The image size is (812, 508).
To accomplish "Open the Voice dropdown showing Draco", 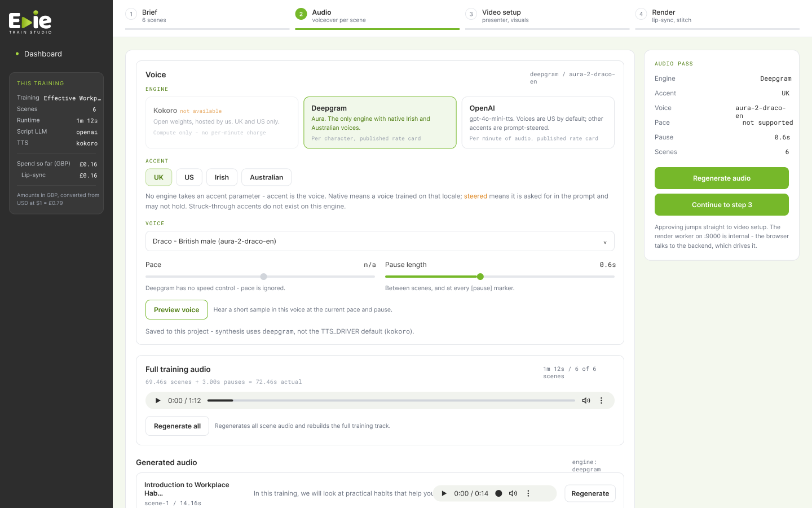I will [380, 241].
